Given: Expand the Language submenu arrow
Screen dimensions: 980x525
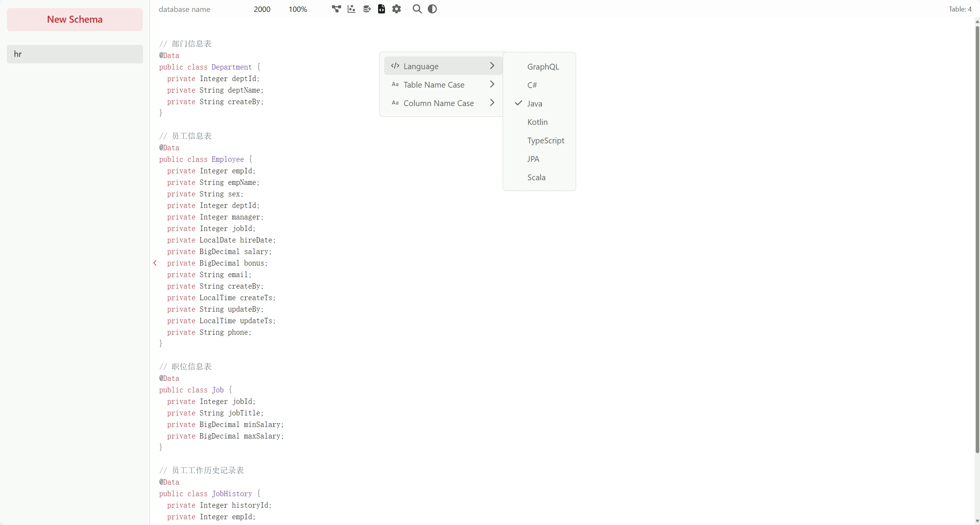Looking at the screenshot, I should [492, 66].
